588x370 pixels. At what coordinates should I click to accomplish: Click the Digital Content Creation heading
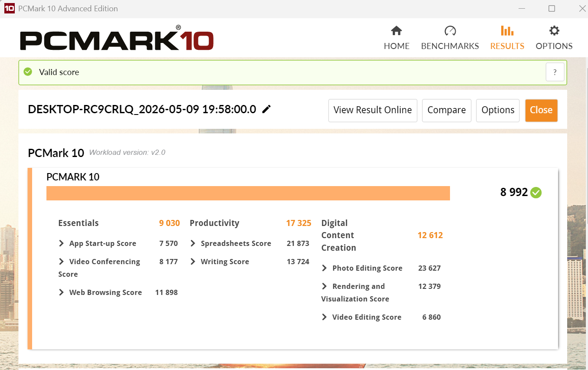[338, 235]
